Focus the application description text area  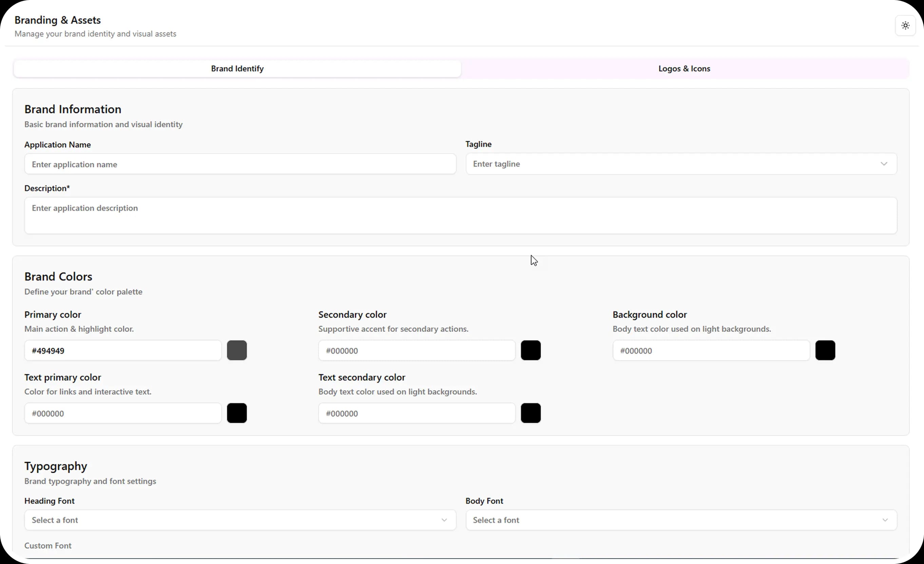[x=461, y=215]
